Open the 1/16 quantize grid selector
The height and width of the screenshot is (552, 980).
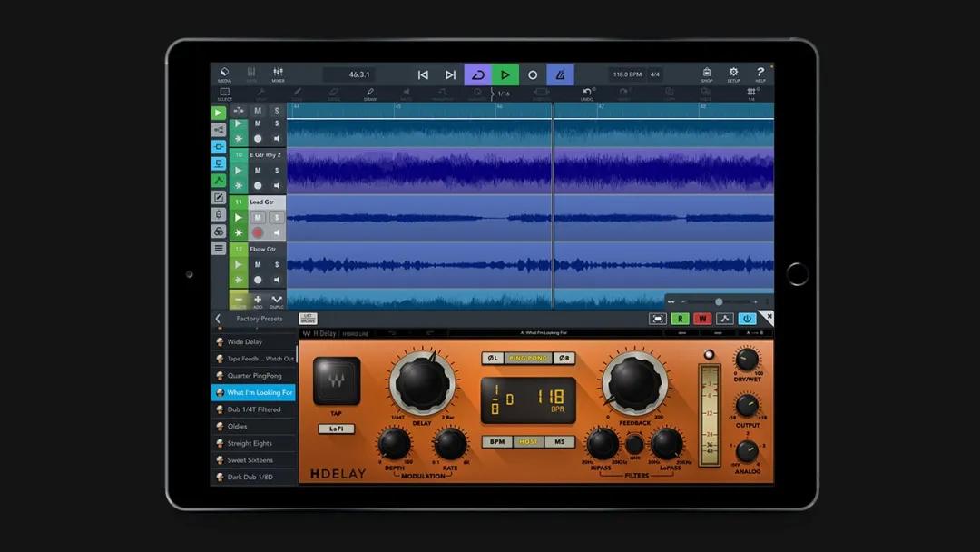(502, 94)
